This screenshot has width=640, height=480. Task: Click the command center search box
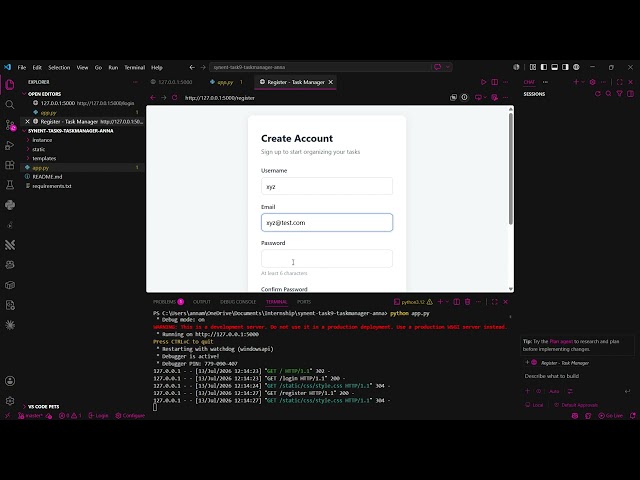320,67
